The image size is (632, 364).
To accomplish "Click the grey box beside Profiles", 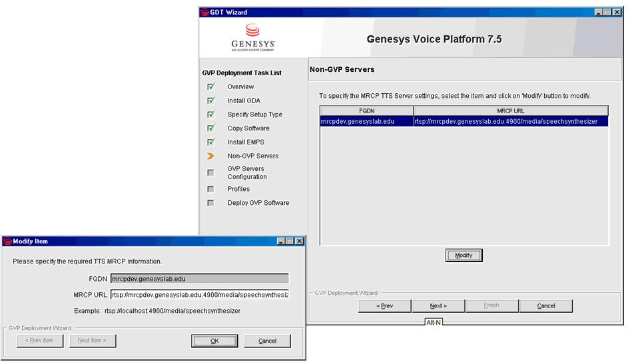I will click(x=211, y=189).
